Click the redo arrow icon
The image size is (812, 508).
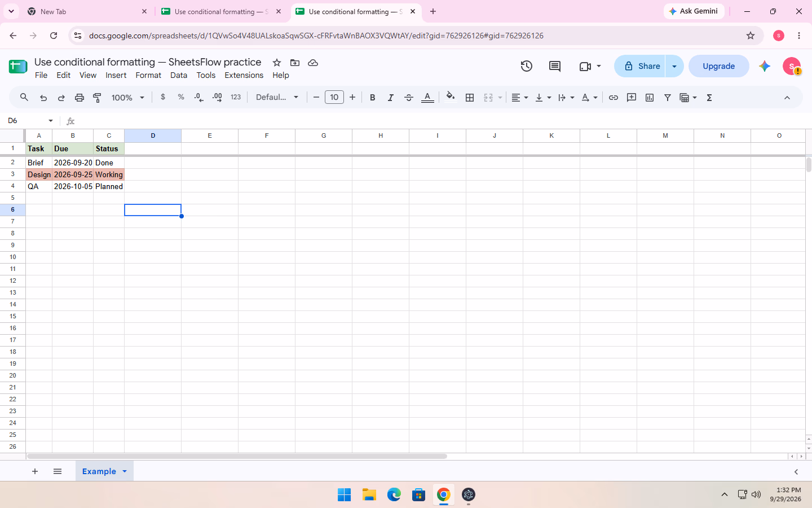(61, 98)
